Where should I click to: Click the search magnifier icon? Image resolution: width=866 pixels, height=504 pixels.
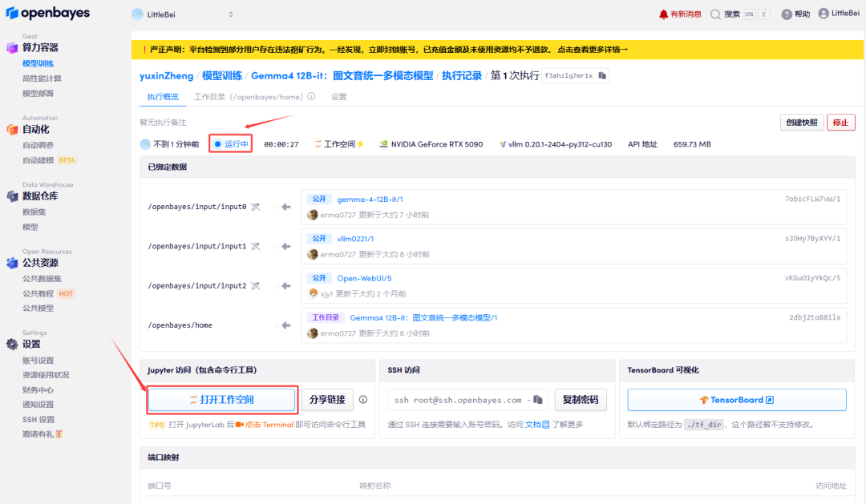[x=715, y=14]
